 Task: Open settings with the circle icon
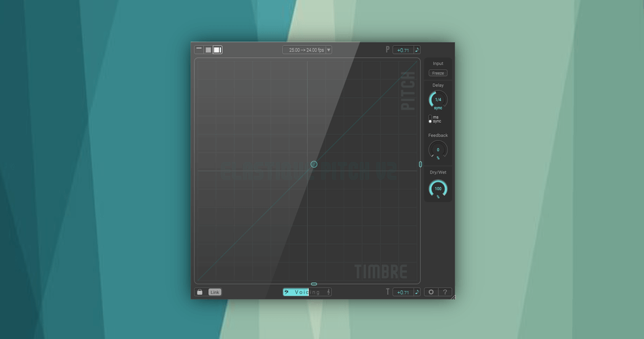coord(431,292)
